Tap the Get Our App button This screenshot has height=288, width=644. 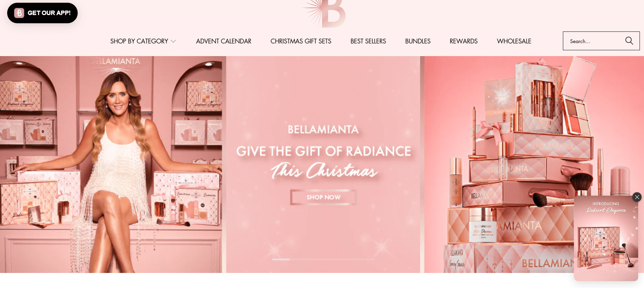[42, 13]
